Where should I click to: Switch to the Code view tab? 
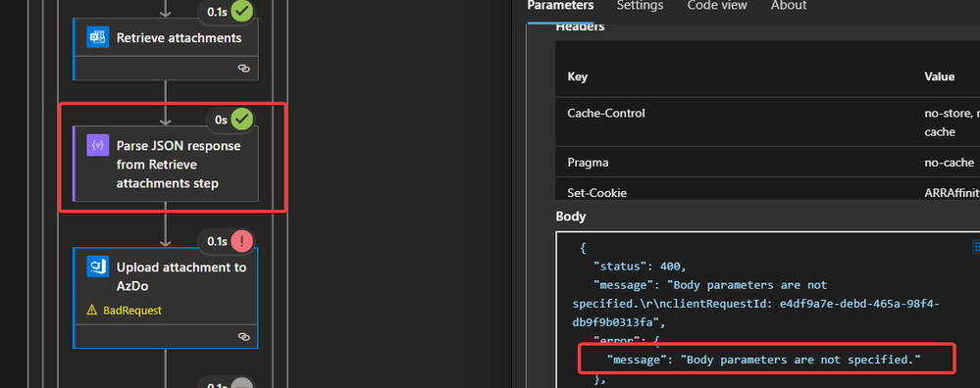717,6
